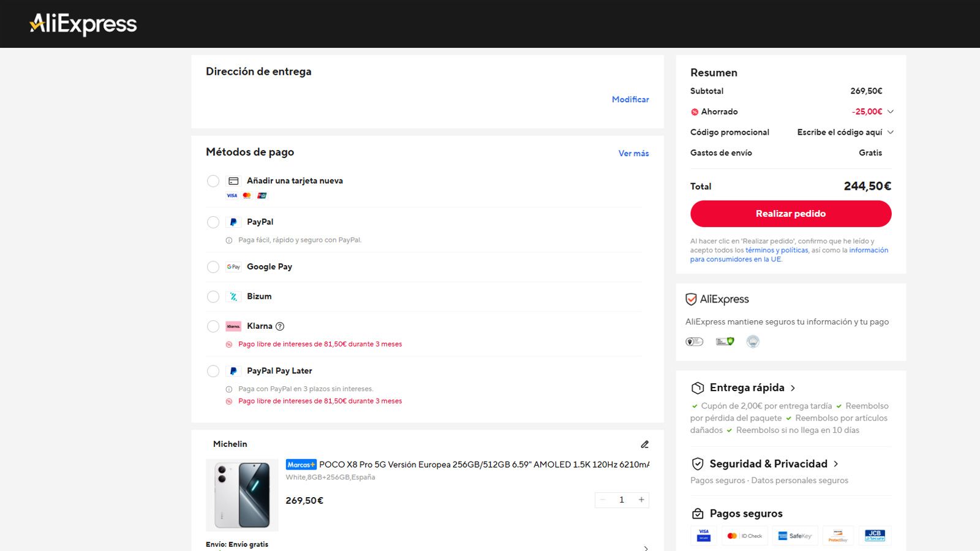Screen dimensions: 980x551
Task: Click the Klarna pink logo icon
Action: 233,326
